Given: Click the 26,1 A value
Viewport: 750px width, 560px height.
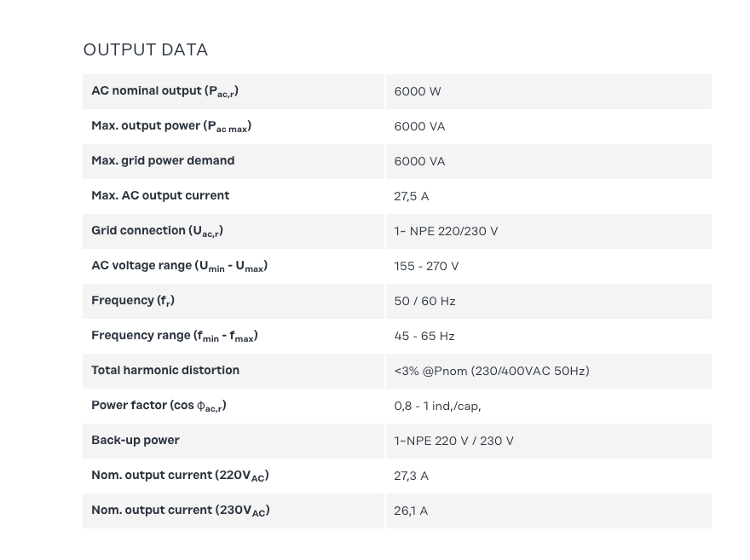Looking at the screenshot, I should point(411,511).
